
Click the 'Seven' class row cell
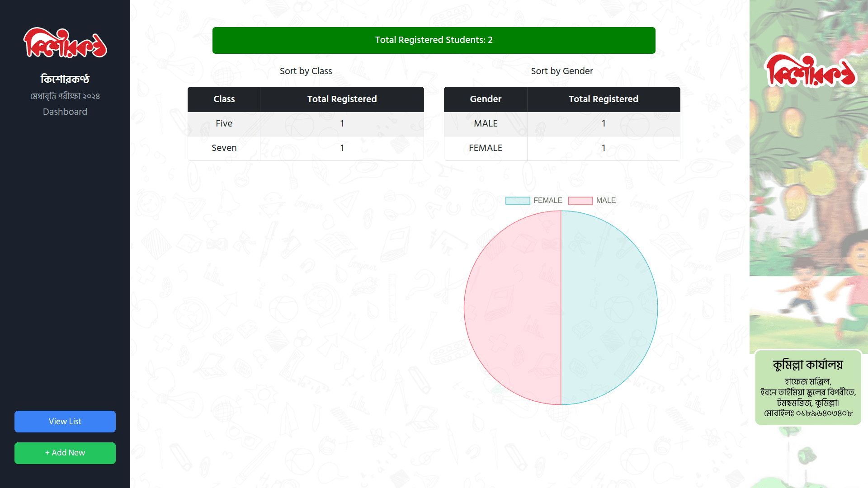(x=224, y=148)
